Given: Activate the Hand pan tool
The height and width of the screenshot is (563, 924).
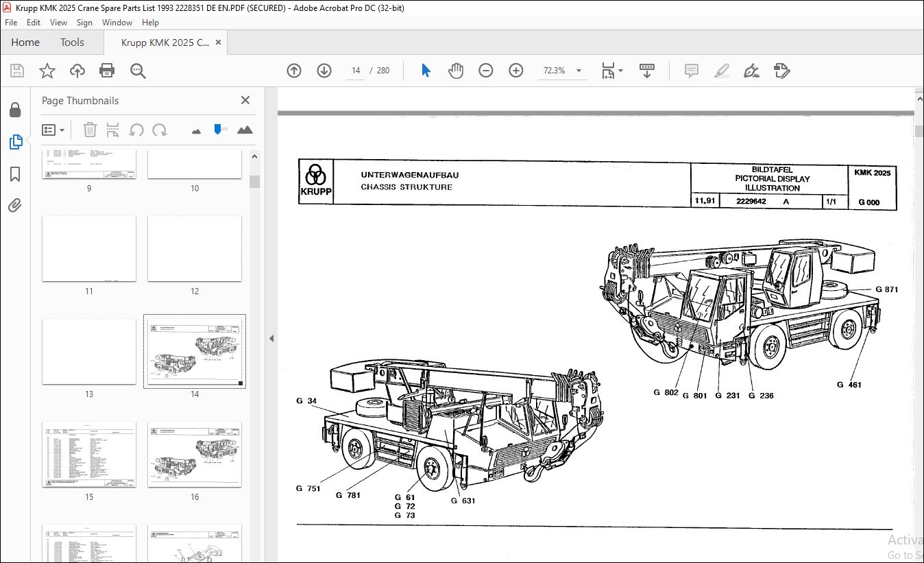Looking at the screenshot, I should tap(456, 71).
